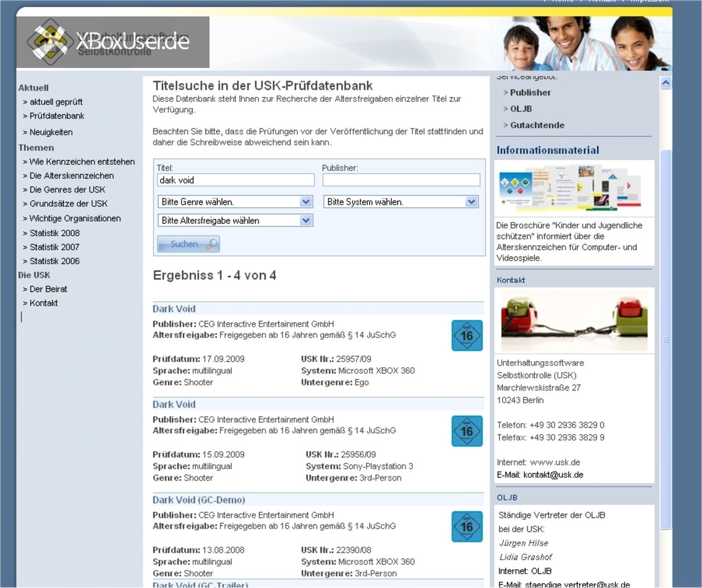Click the Titel input field
702x588 pixels.
(236, 180)
